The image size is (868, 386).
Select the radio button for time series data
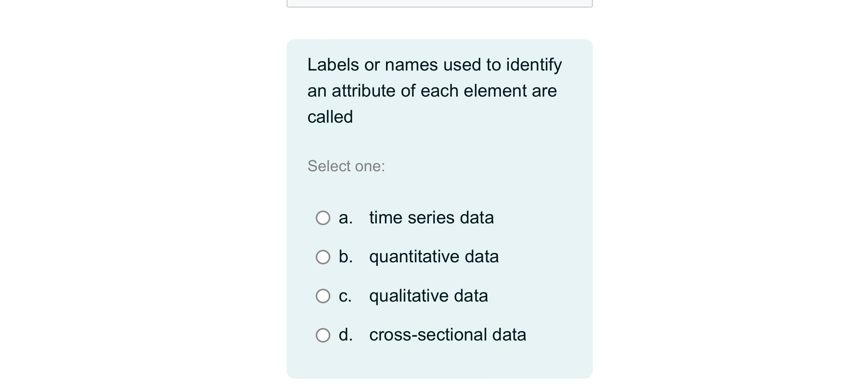pyautogui.click(x=323, y=218)
